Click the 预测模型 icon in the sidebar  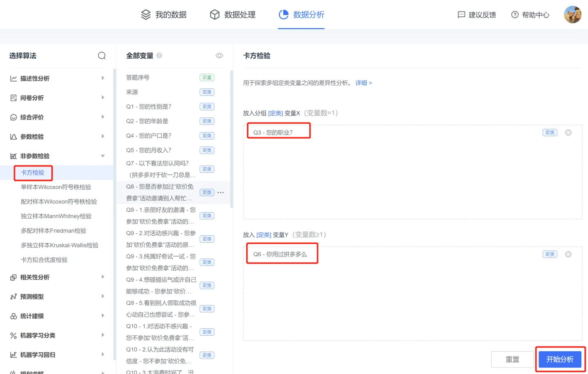13,297
